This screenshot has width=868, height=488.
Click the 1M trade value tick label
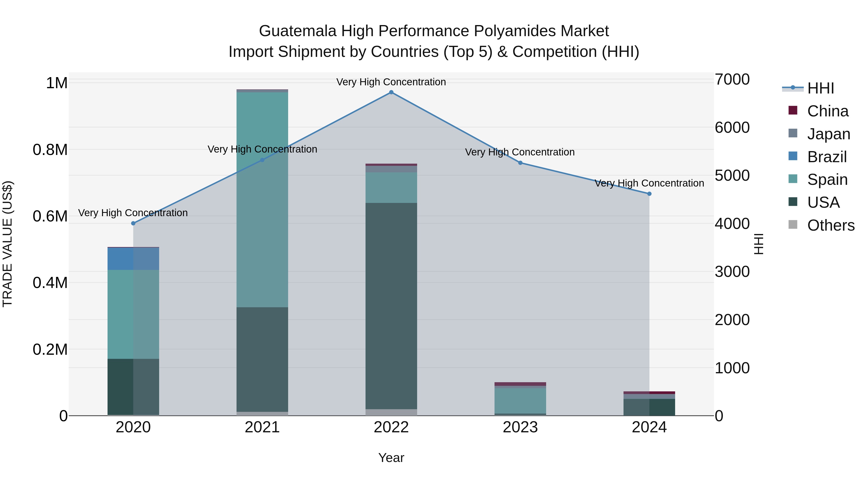(57, 83)
